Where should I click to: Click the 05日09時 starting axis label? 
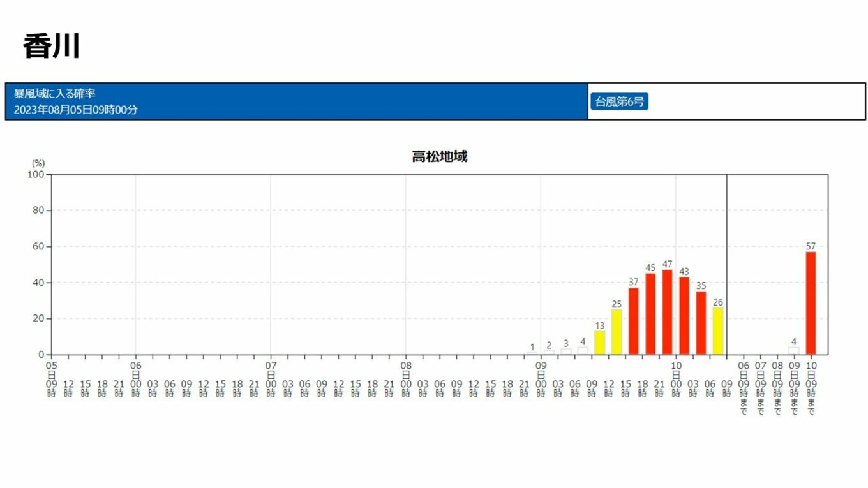52,378
